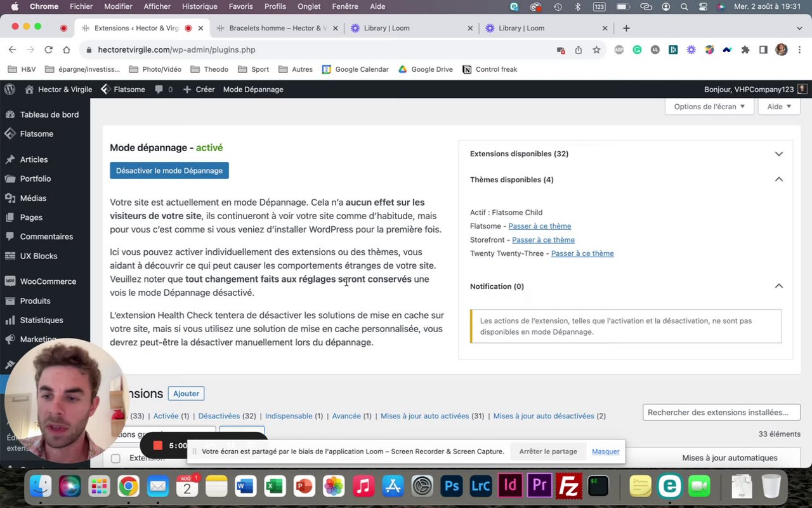Stop the Loom recording with the red square
Image resolution: width=812 pixels, height=508 pixels.
(x=158, y=446)
